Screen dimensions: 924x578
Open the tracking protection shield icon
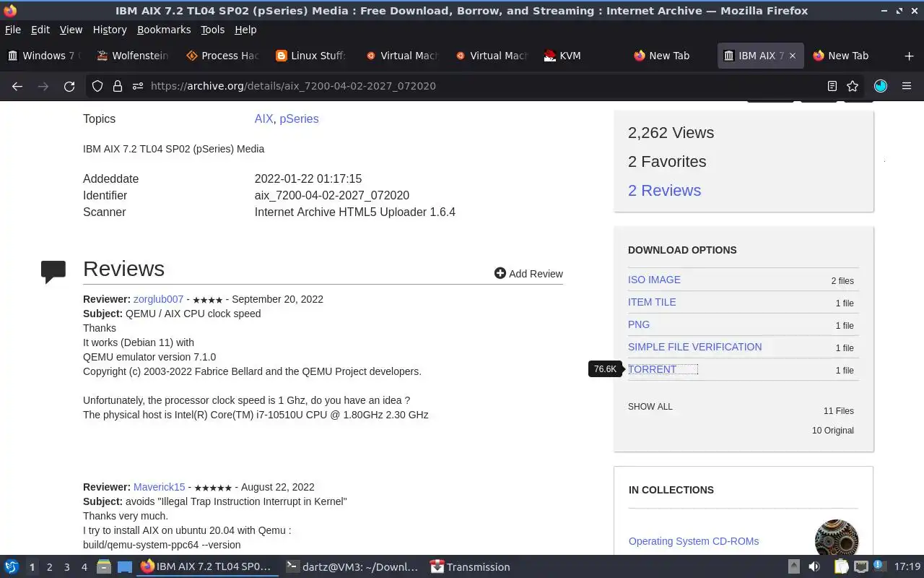(x=97, y=86)
